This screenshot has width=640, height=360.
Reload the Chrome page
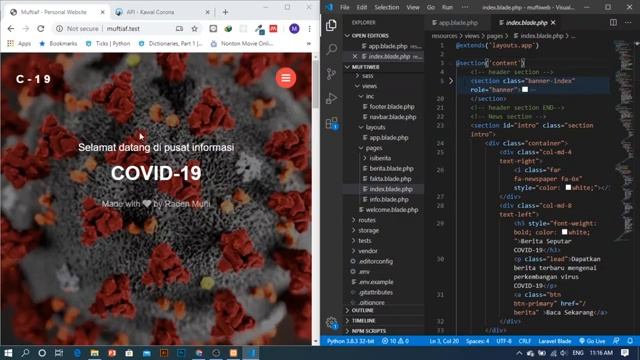[x=40, y=29]
